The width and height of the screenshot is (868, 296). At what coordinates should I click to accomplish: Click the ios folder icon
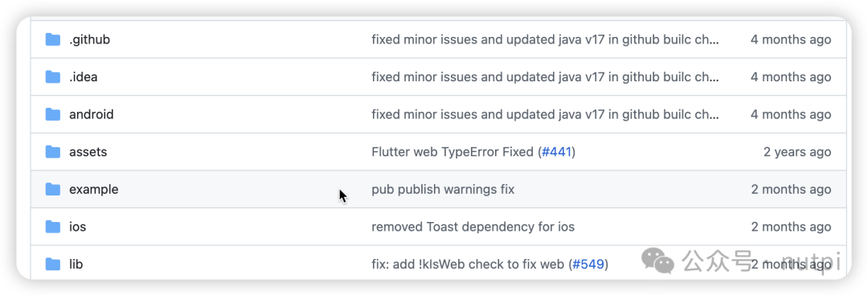point(52,227)
